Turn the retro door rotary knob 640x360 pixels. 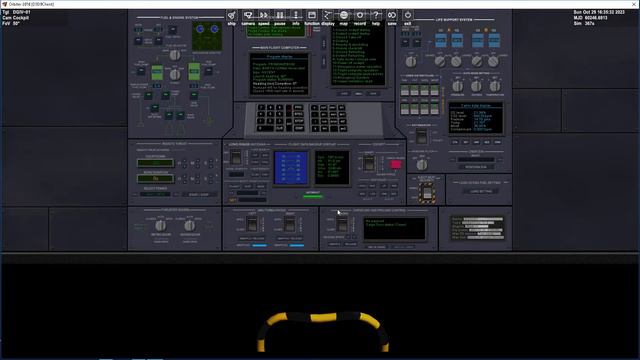click(x=160, y=226)
